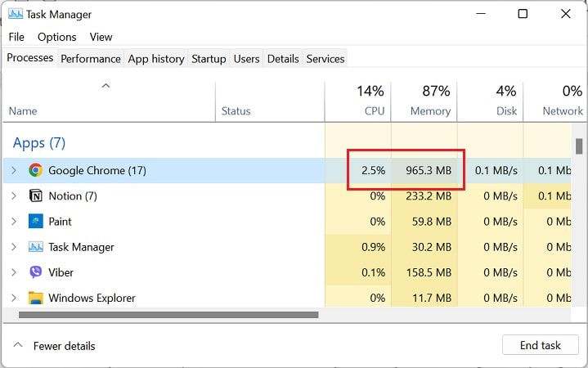Click Notion's 233.2 MB memory value
This screenshot has width=588, height=368.
[x=429, y=196]
